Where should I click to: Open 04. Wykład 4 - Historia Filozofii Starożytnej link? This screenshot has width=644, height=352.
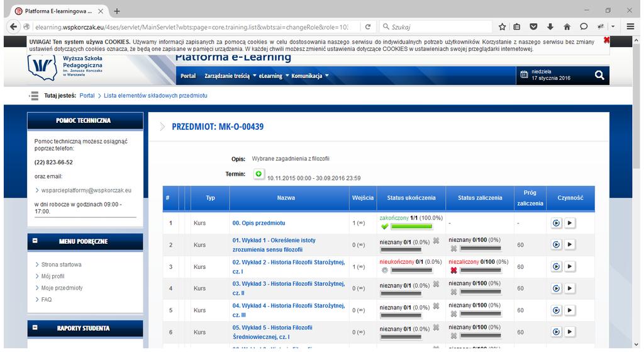(x=288, y=310)
